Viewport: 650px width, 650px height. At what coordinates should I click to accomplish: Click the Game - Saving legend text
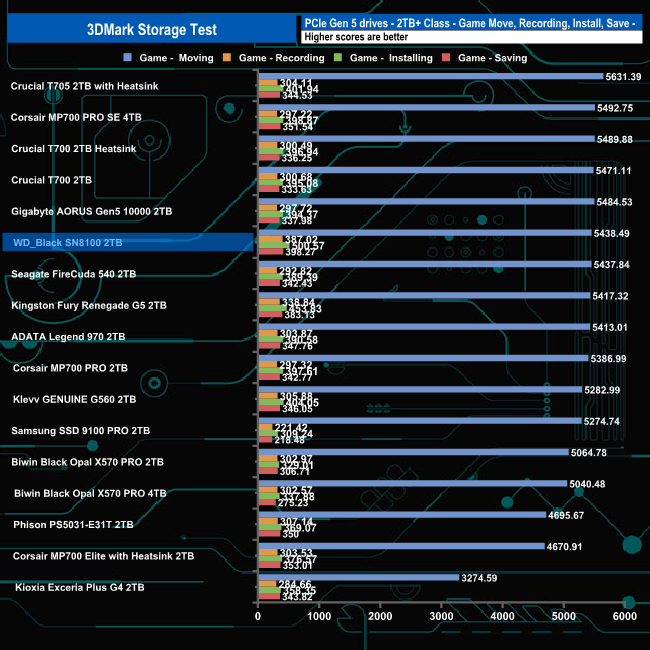pyautogui.click(x=492, y=58)
